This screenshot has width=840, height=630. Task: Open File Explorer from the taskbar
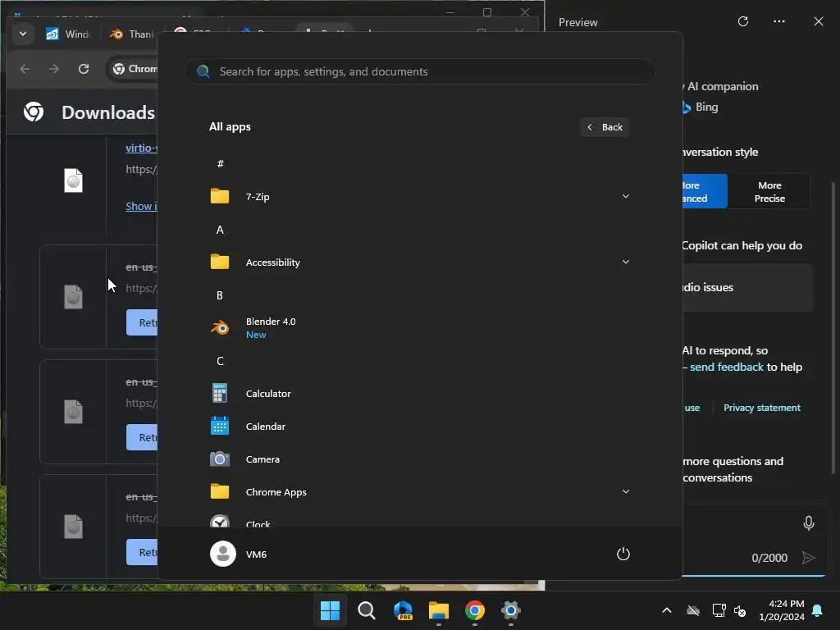point(439,610)
